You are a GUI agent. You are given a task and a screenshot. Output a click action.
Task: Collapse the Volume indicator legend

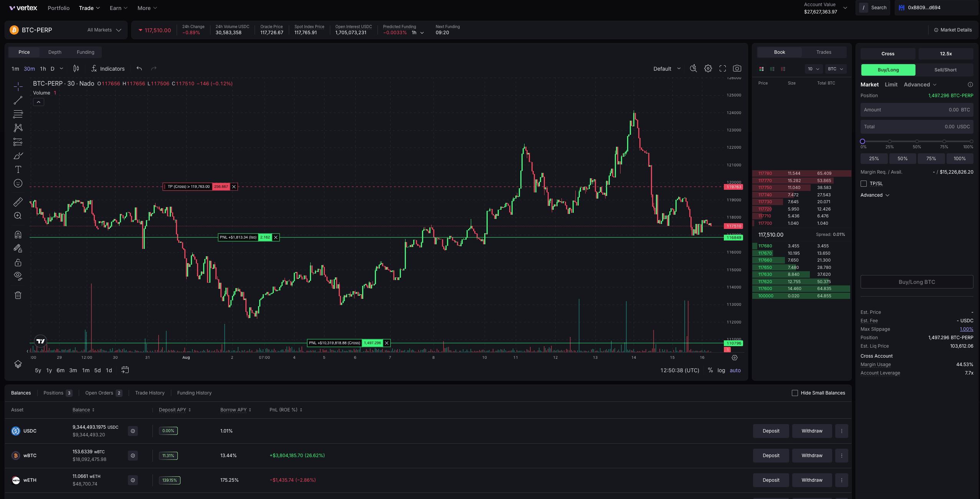coord(38,102)
